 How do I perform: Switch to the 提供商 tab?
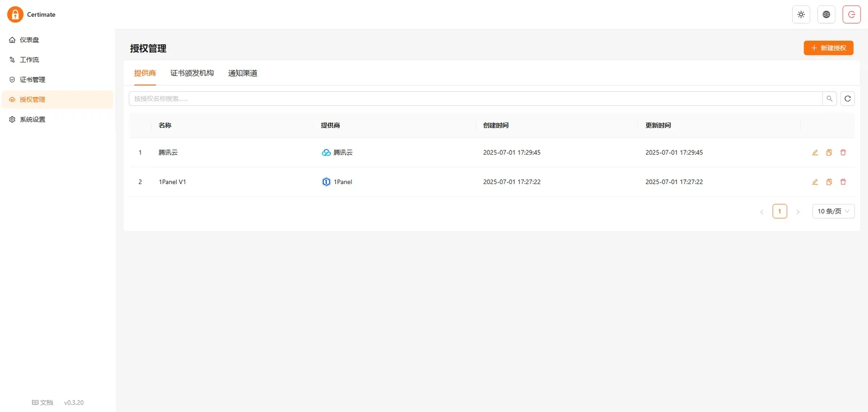[145, 73]
